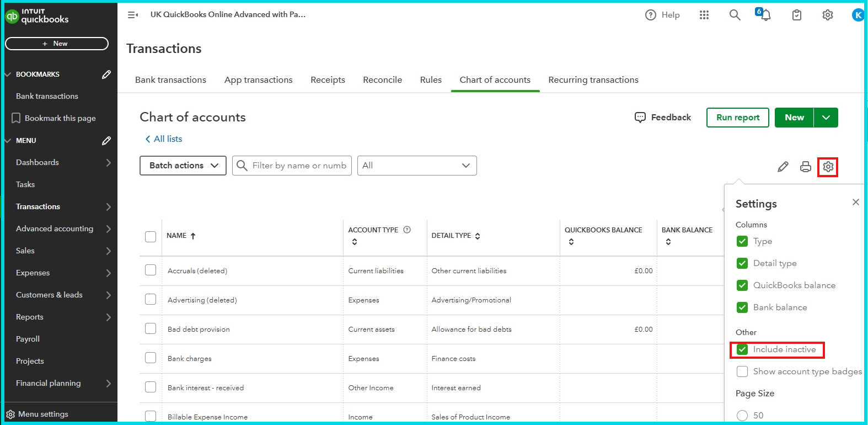Sort by Bank balance arrows
868x425 pixels.
[668, 242]
